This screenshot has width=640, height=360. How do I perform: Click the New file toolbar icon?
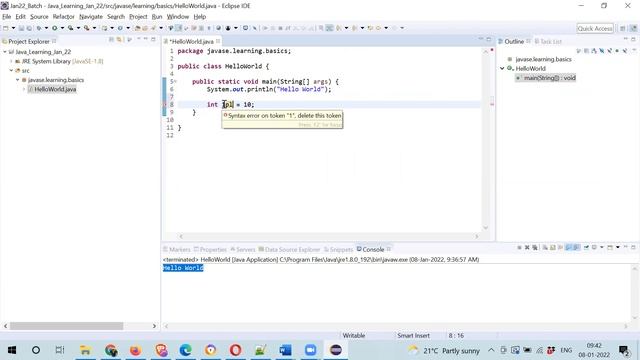6,28
